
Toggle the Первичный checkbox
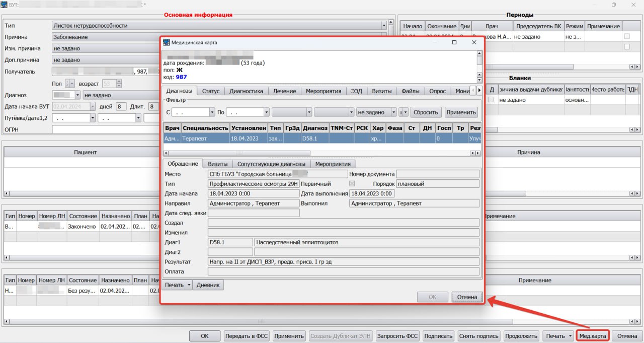point(352,184)
